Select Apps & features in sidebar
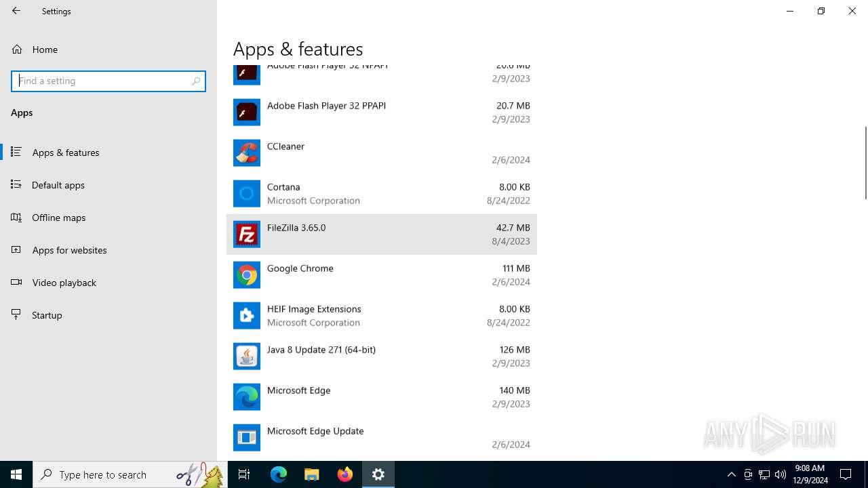 pos(108,152)
